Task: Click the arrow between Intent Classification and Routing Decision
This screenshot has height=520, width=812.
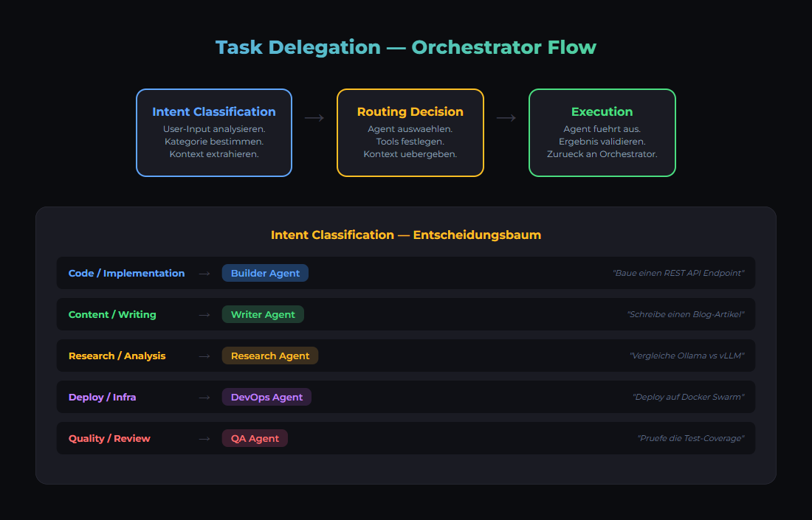Action: point(314,118)
